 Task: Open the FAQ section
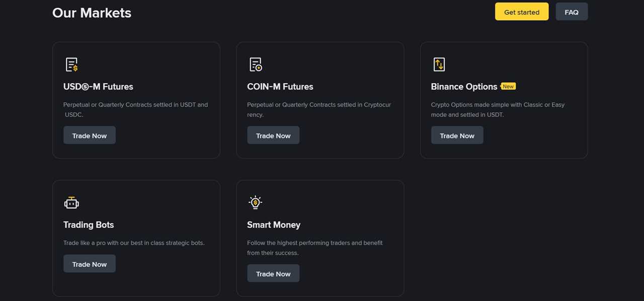[572, 12]
